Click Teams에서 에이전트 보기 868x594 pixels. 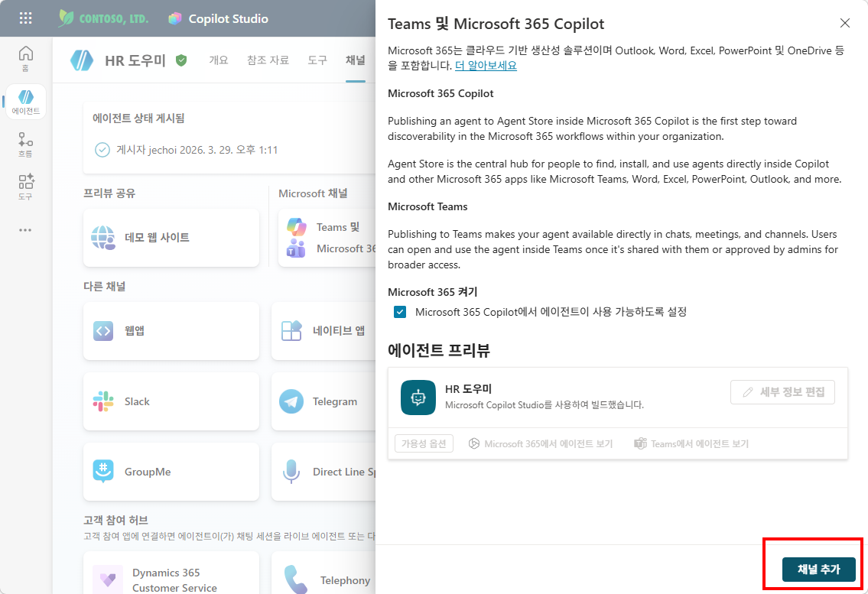tap(691, 443)
